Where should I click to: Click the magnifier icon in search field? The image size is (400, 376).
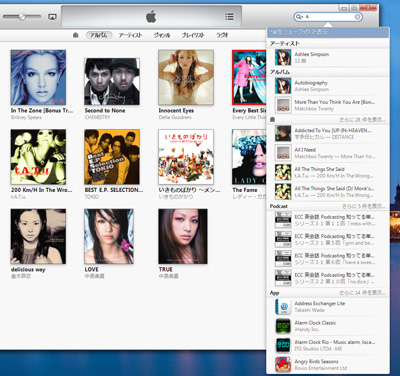(299, 17)
